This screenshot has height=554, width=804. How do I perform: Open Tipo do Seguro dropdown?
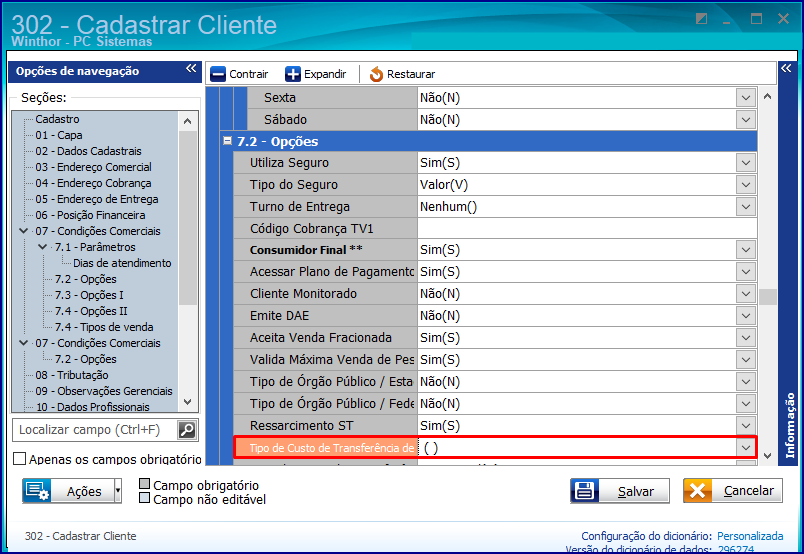pos(746,185)
